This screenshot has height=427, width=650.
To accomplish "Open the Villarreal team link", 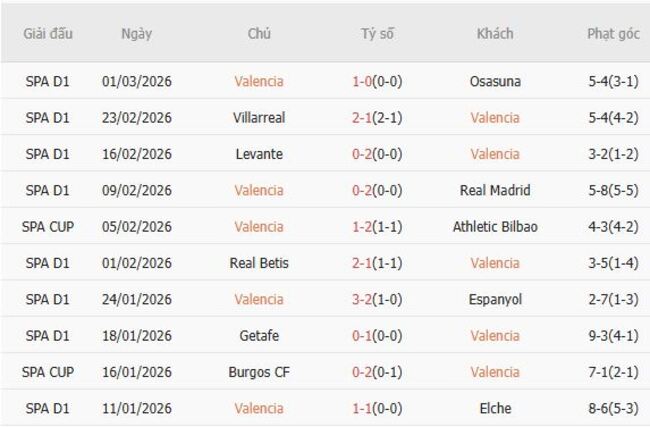I will 259,117.
